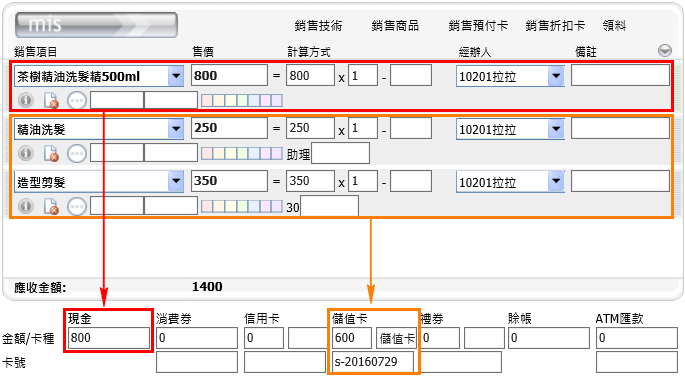This screenshot has width=685, height=377.
Task: Click info icon under 造型剪髮 row
Action: pyautogui.click(x=26, y=206)
